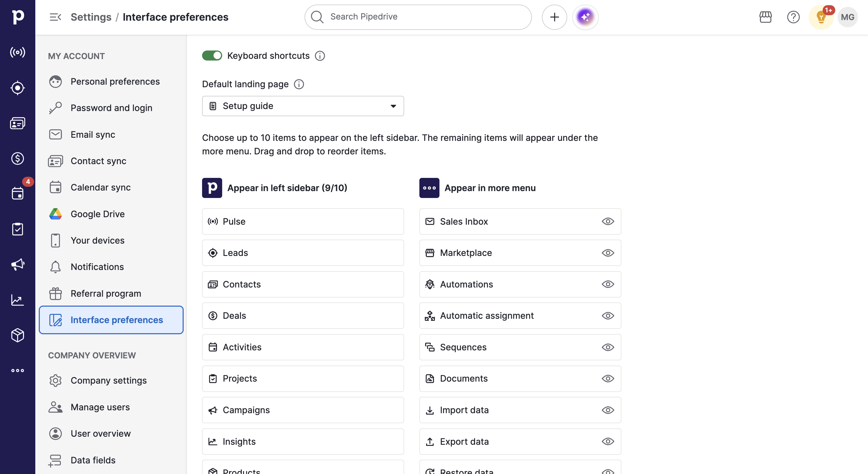Select the Leads sidebar item card
The height and width of the screenshot is (474, 868).
303,253
